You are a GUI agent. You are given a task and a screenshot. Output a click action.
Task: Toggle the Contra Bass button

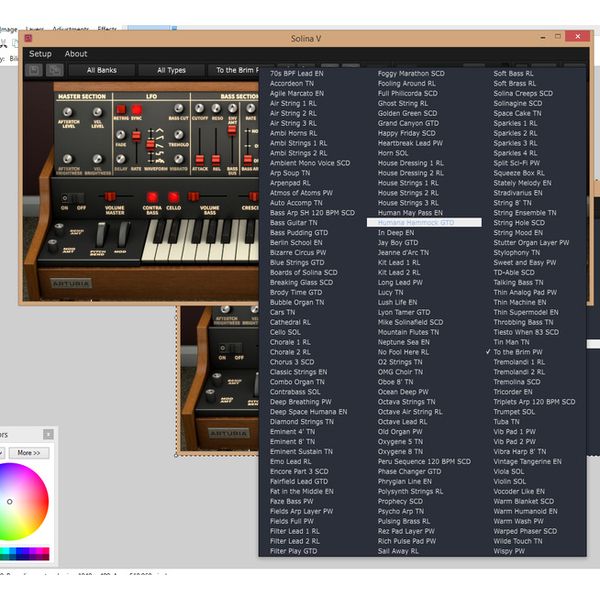[152, 197]
